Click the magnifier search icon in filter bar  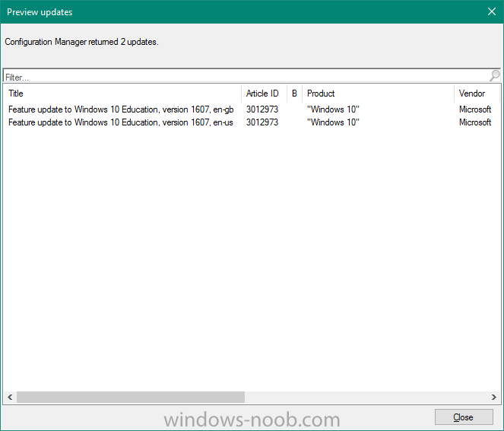495,76
